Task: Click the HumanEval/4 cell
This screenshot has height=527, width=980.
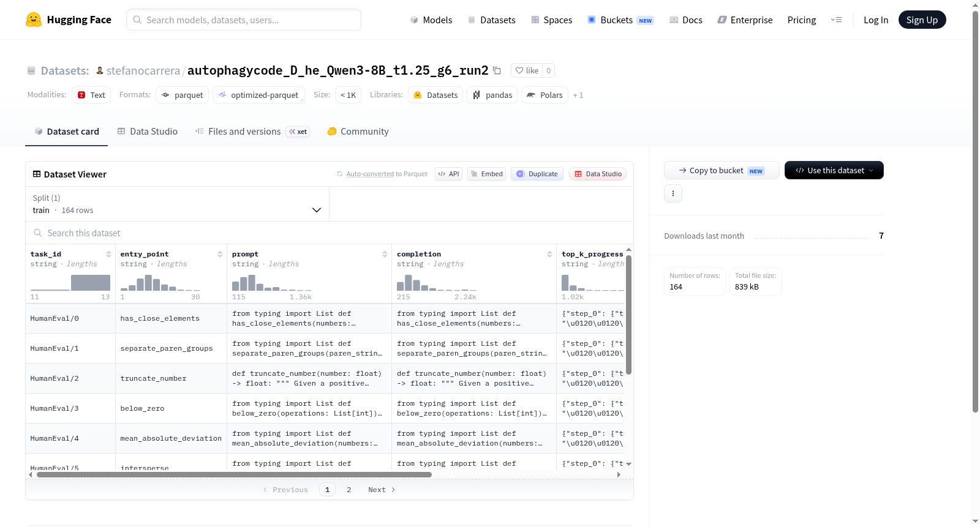Action: [x=70, y=438]
